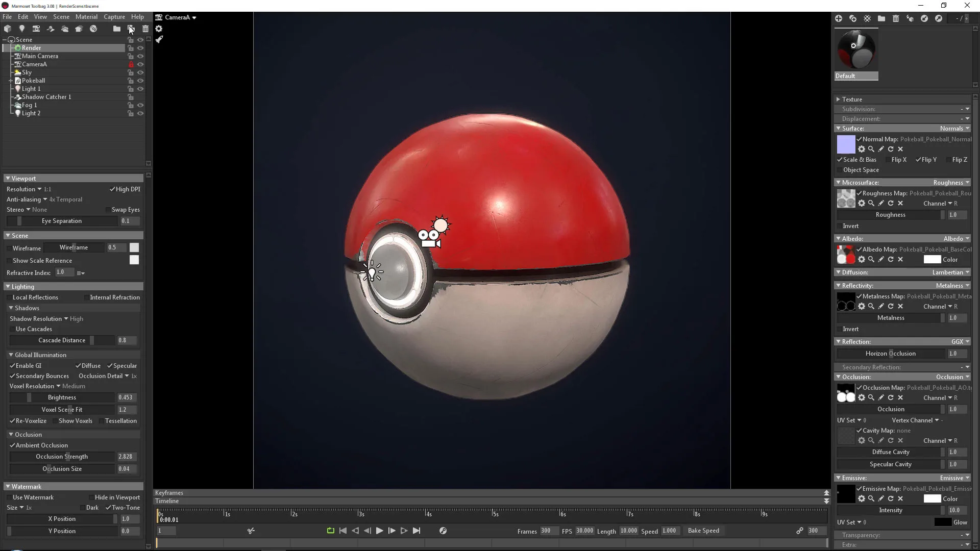Duplicate the selected material
Screen dimensions: 980x551
tap(853, 18)
